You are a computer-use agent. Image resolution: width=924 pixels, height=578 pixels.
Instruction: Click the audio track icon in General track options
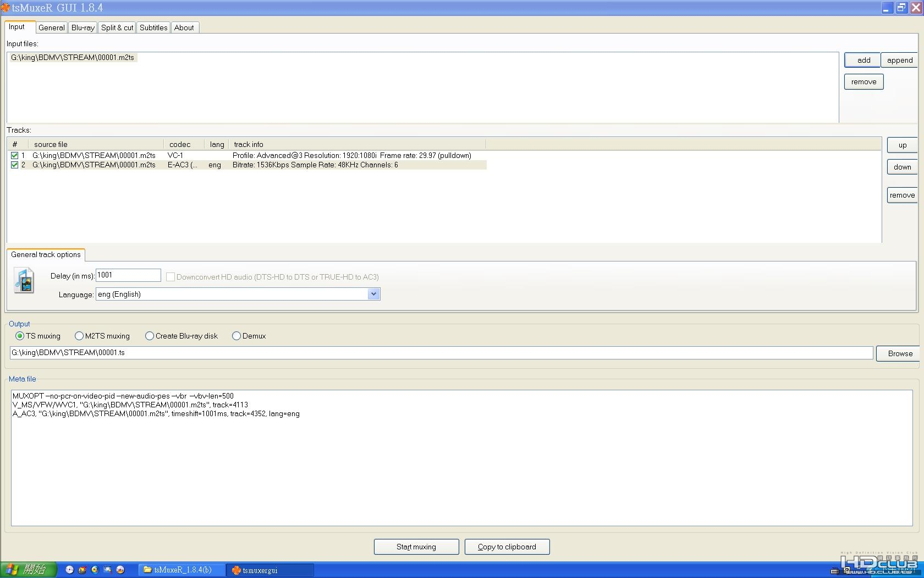(x=24, y=280)
